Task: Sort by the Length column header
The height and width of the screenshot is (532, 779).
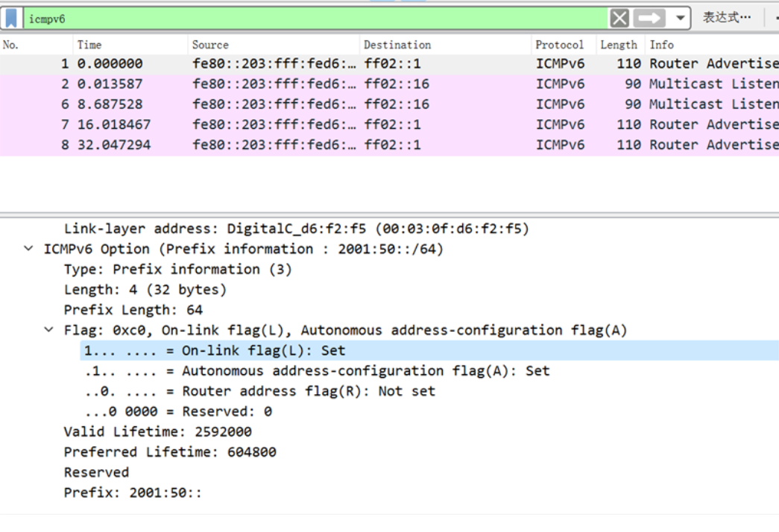Action: [x=618, y=45]
